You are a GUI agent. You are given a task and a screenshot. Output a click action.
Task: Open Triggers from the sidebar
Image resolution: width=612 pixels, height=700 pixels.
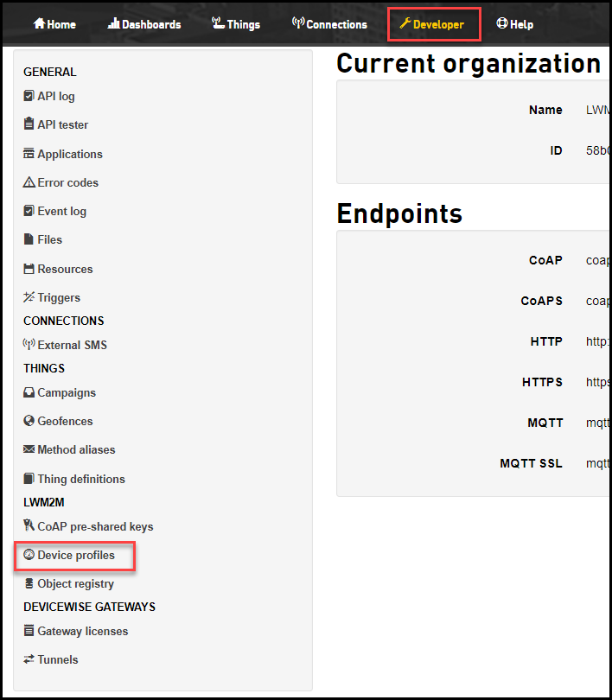click(52, 297)
